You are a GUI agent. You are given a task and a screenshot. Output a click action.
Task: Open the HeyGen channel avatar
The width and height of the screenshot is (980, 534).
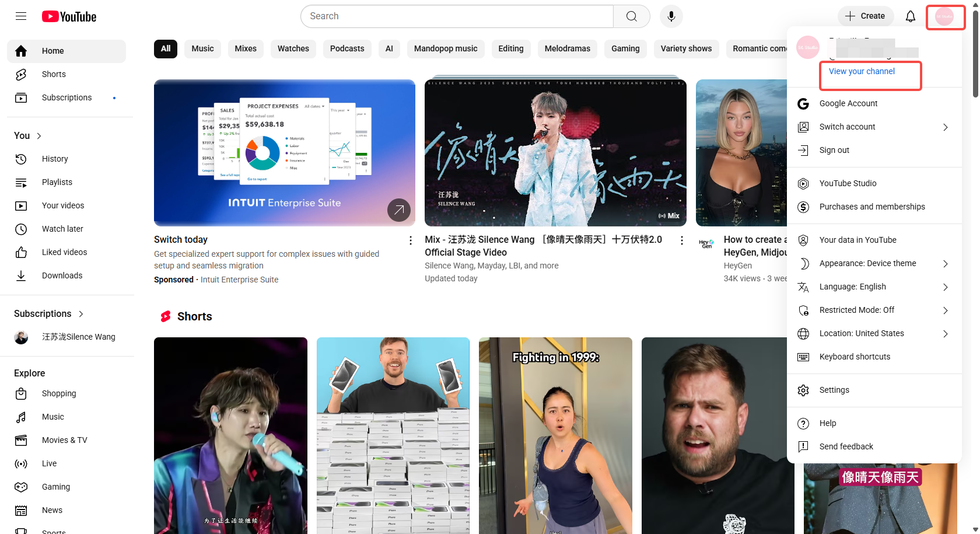tap(706, 243)
